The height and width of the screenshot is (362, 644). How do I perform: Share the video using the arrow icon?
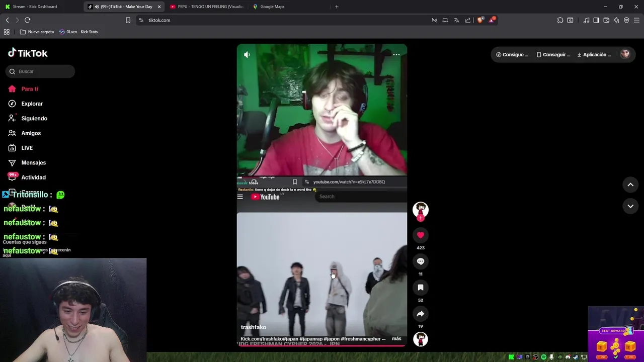coord(421,313)
